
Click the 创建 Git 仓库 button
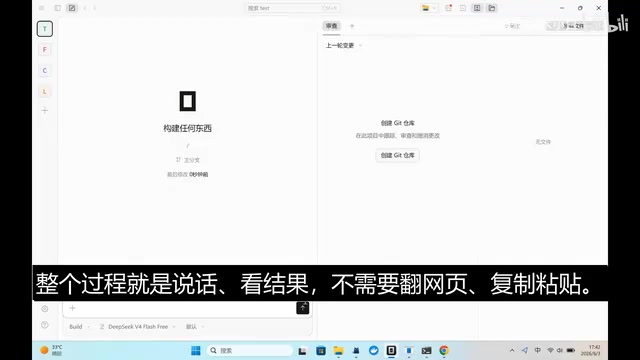point(398,156)
